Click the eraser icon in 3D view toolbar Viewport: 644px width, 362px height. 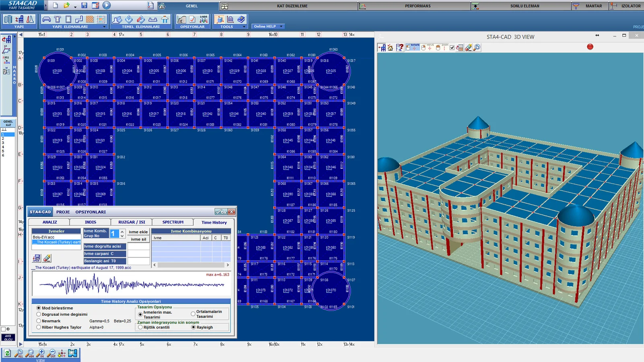pyautogui.click(x=469, y=47)
